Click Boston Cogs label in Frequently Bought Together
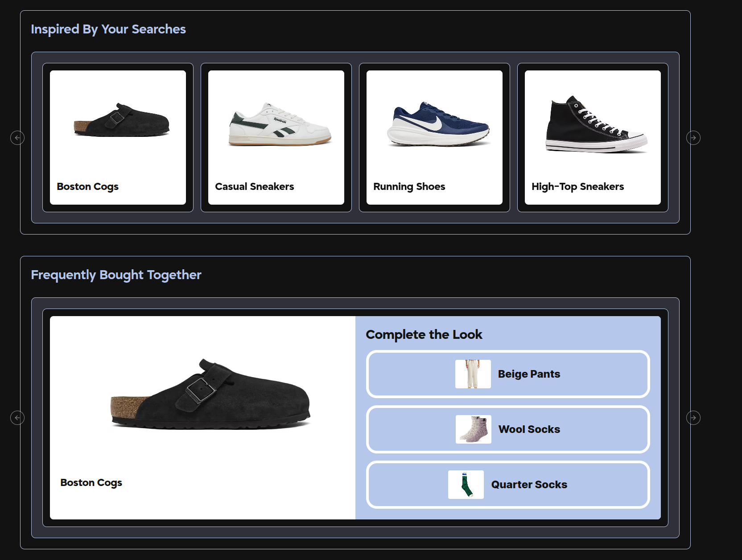The image size is (742, 560). (x=91, y=482)
